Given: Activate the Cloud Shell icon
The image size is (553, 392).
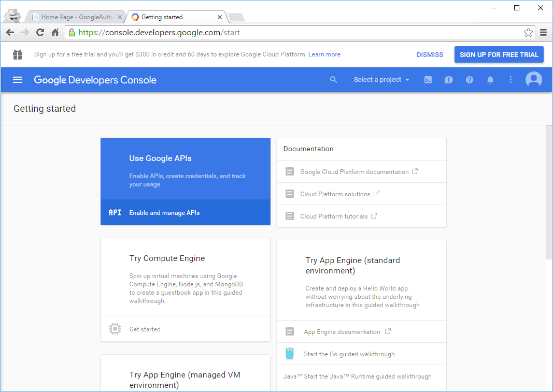Looking at the screenshot, I should tap(428, 80).
